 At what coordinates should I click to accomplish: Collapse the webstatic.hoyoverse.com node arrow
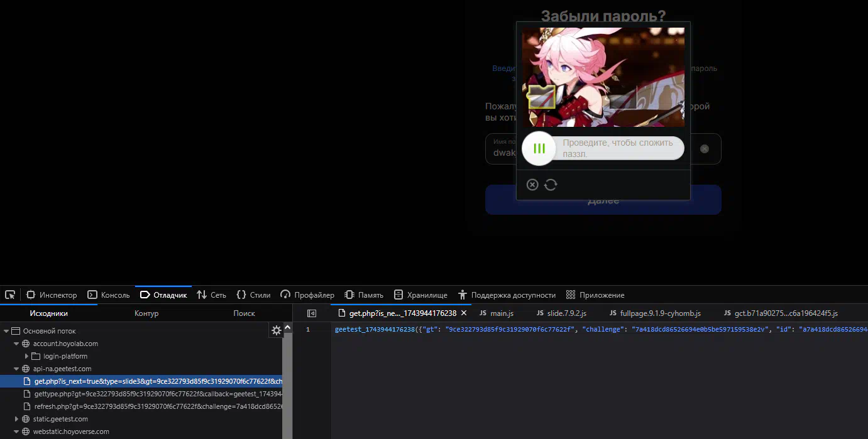(16, 431)
